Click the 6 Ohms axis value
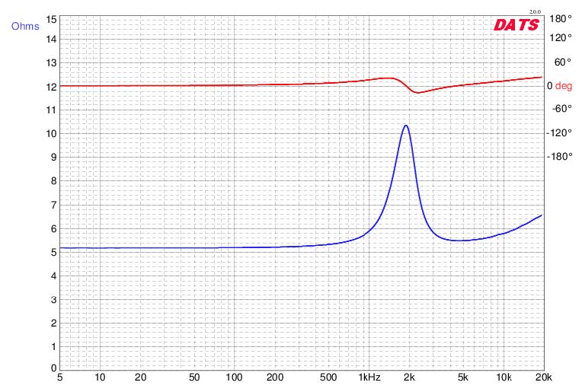 click(x=54, y=229)
